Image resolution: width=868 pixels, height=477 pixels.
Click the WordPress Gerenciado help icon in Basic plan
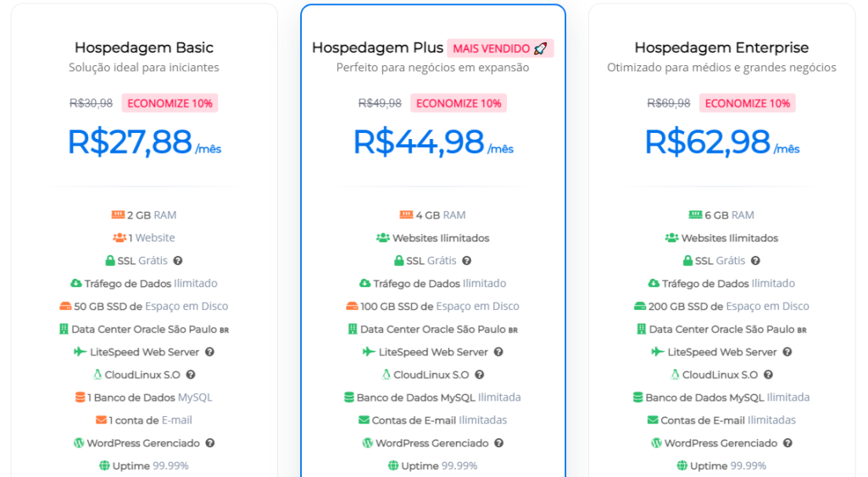(210, 443)
